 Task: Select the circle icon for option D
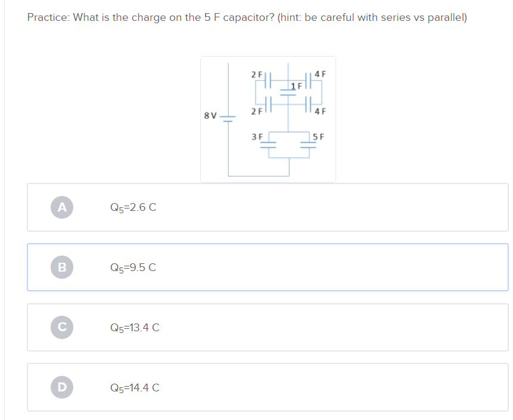point(61,387)
